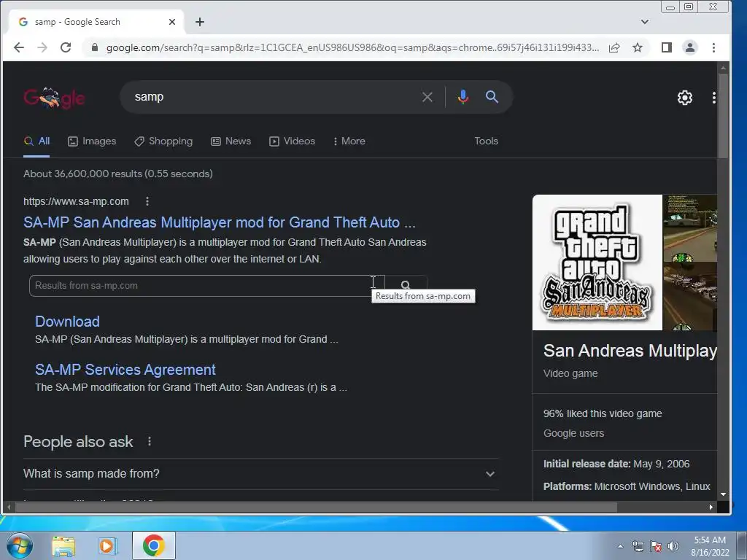Switch to the Shopping tab
The image size is (747, 560).
tap(163, 141)
